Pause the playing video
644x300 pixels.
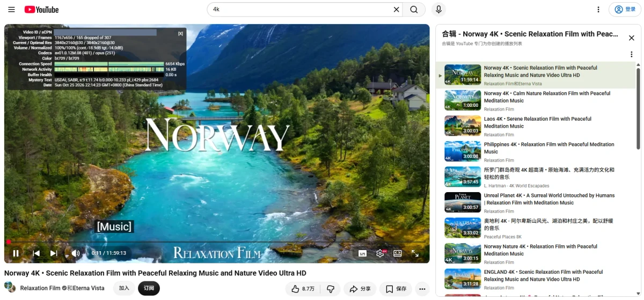[x=16, y=253]
